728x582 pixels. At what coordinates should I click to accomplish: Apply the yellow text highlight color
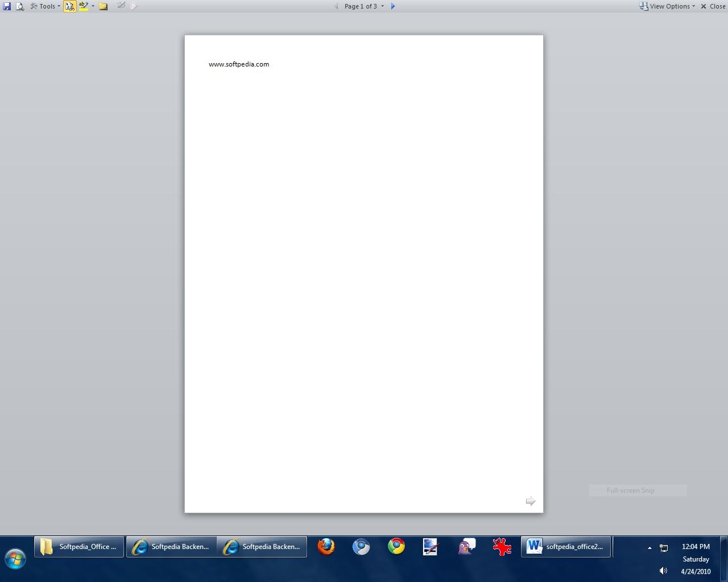[83, 6]
